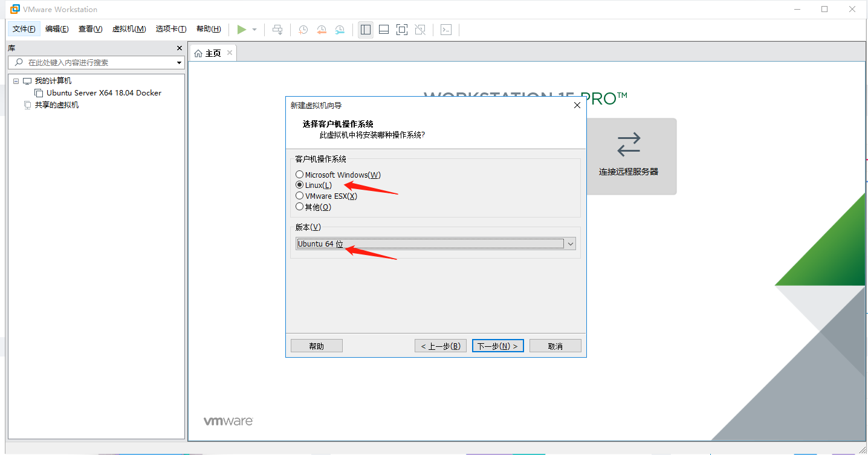Close the 库 library panel
Viewport: 868px width, 455px height.
[180, 48]
